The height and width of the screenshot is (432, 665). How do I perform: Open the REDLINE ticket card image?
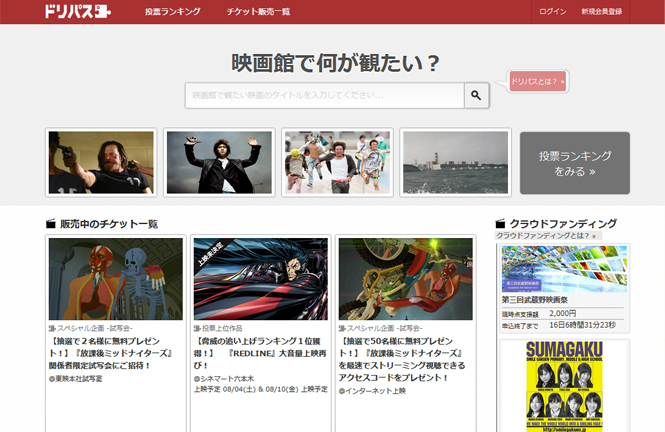pos(260,278)
